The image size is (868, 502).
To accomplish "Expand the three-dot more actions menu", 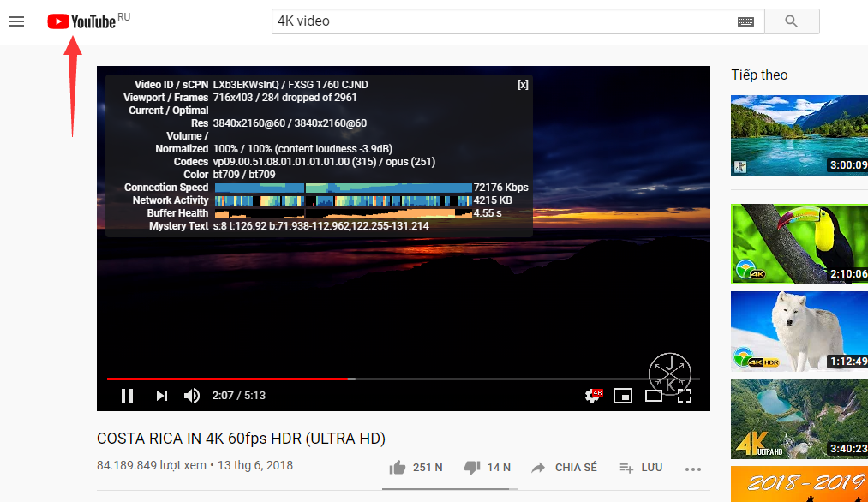I will 693,469.
